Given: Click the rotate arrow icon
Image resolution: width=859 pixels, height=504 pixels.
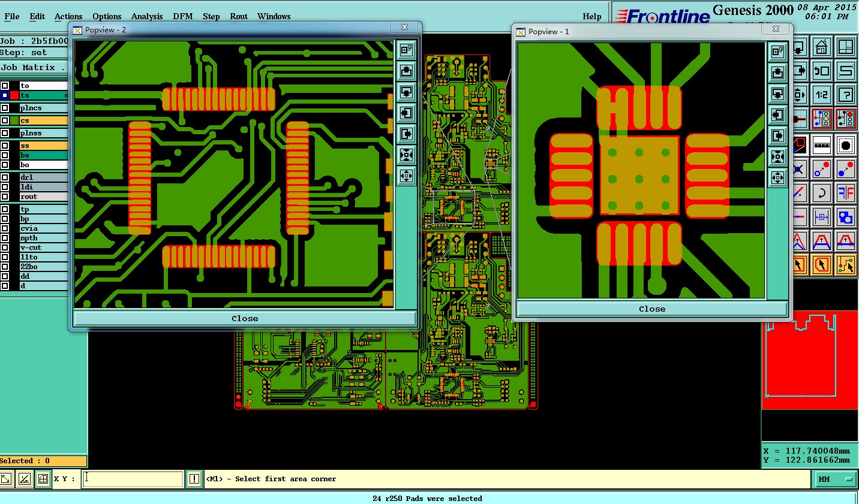Looking at the screenshot, I should [x=821, y=193].
